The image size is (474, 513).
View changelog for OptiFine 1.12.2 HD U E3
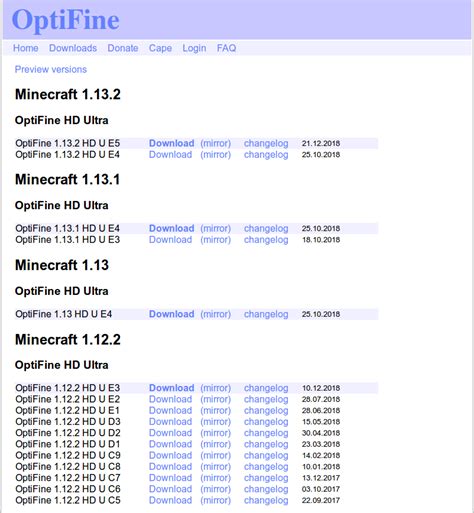(266, 388)
